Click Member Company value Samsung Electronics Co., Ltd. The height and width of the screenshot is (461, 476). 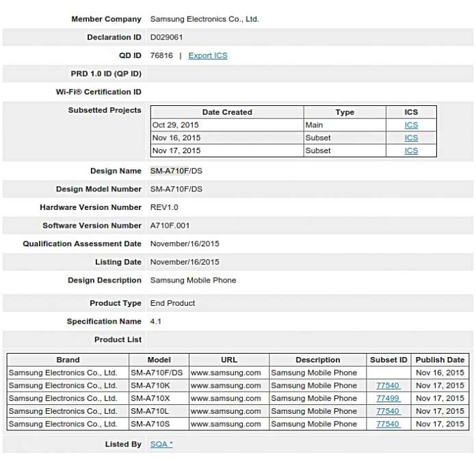coord(204,19)
